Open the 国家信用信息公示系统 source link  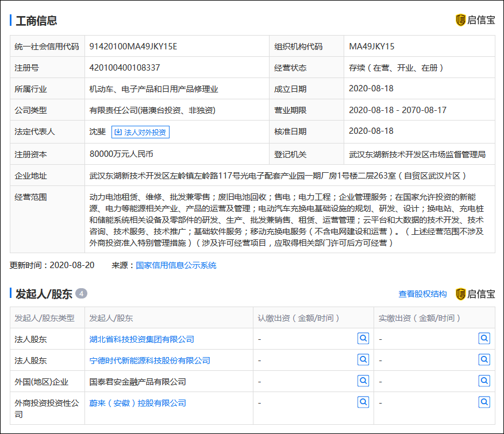[x=176, y=265]
